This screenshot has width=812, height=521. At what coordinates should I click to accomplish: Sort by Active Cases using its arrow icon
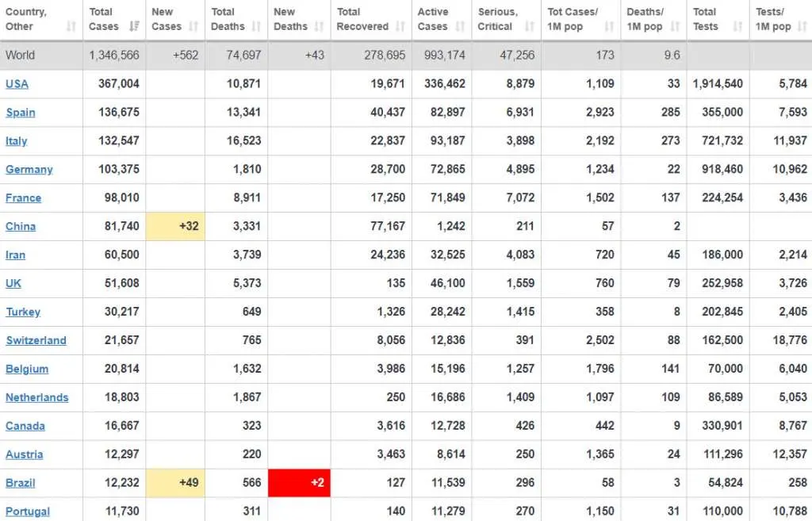click(x=460, y=27)
